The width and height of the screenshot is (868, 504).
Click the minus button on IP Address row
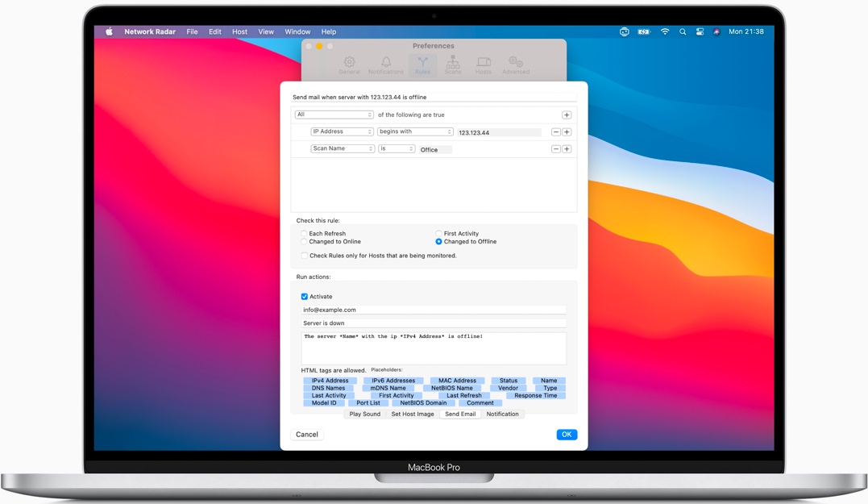coord(555,132)
